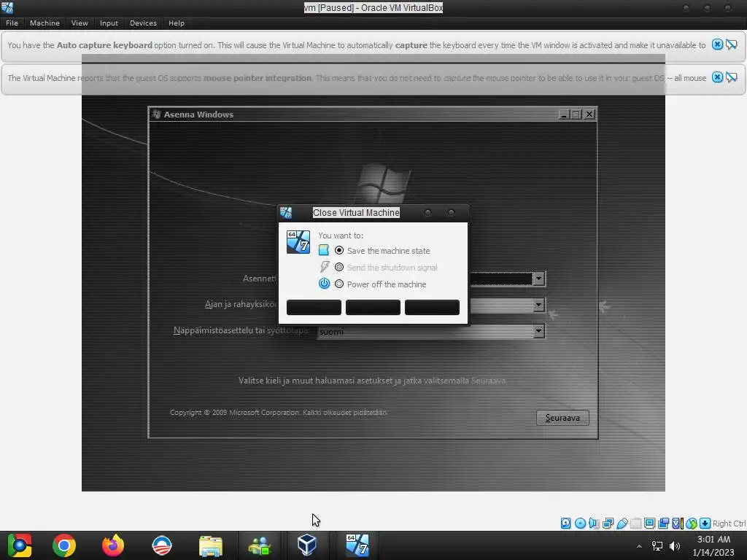
Task: Click the Asenna Windows title bar icon
Action: point(156,114)
